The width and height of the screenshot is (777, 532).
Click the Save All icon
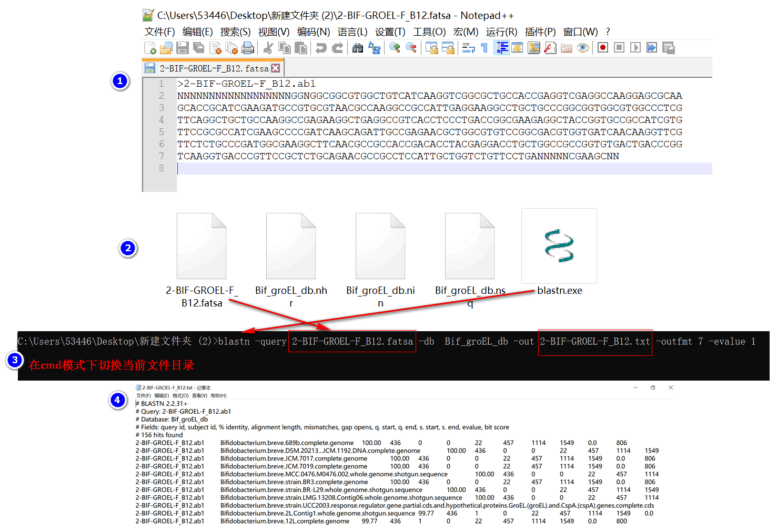pyautogui.click(x=199, y=48)
